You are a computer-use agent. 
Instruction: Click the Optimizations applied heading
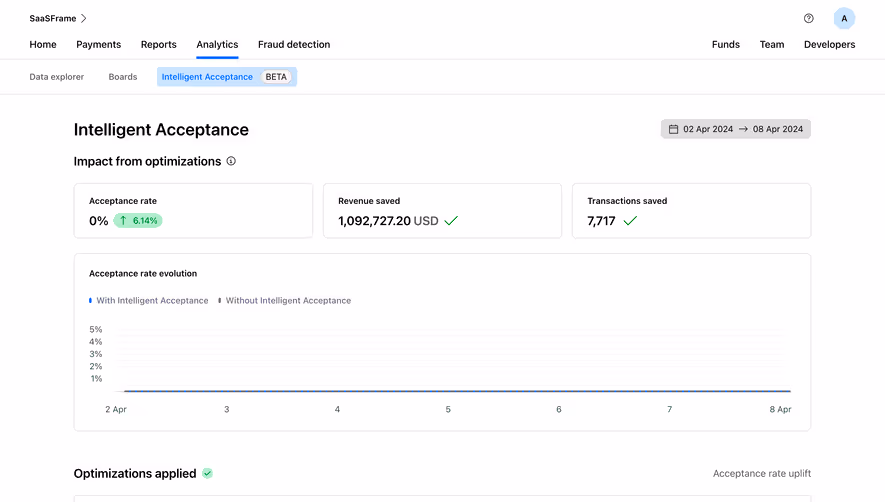135,473
